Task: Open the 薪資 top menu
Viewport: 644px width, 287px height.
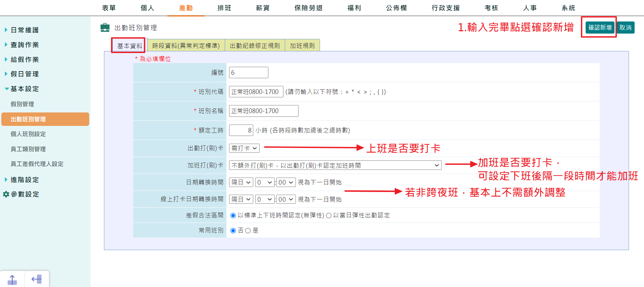Action: pyautogui.click(x=263, y=8)
